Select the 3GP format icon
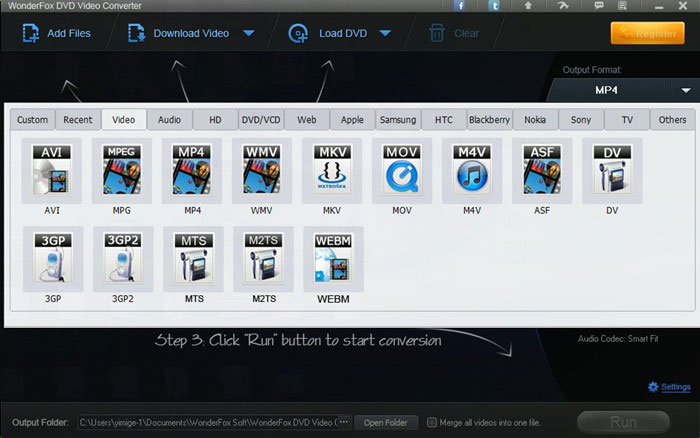 pos(53,259)
